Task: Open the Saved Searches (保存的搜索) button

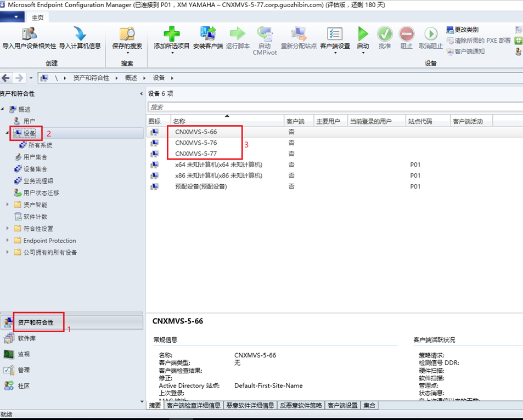Action: pyautogui.click(x=127, y=40)
